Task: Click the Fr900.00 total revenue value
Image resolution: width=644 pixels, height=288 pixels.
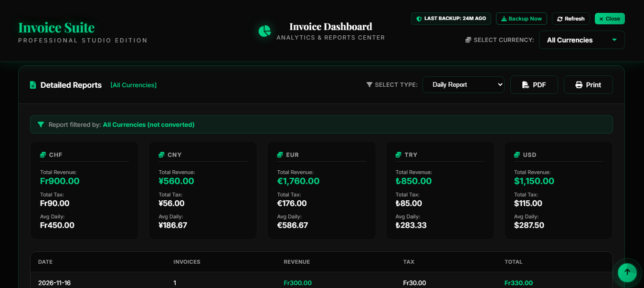Action: pos(60,181)
